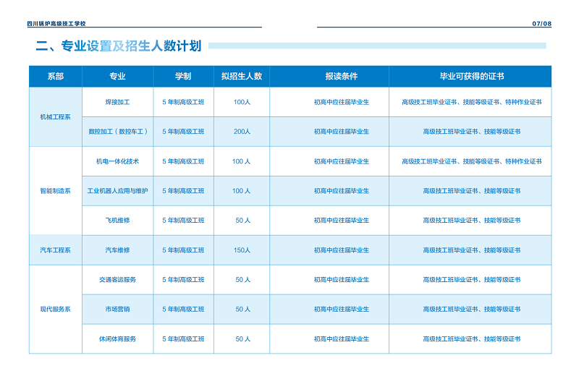Click the 机械工程系 department cell
The image size is (579, 392).
point(56,117)
